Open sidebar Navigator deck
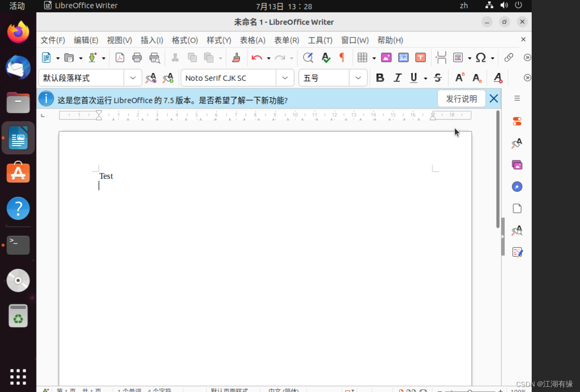580x392 pixels. point(517,187)
